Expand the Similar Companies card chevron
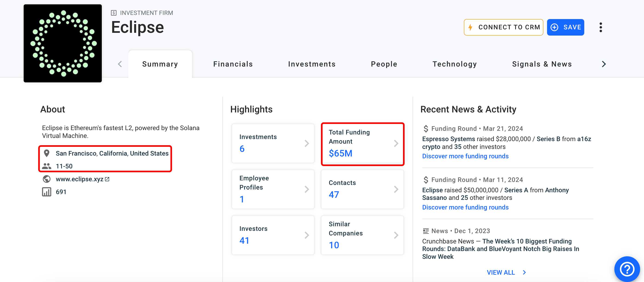 396,235
